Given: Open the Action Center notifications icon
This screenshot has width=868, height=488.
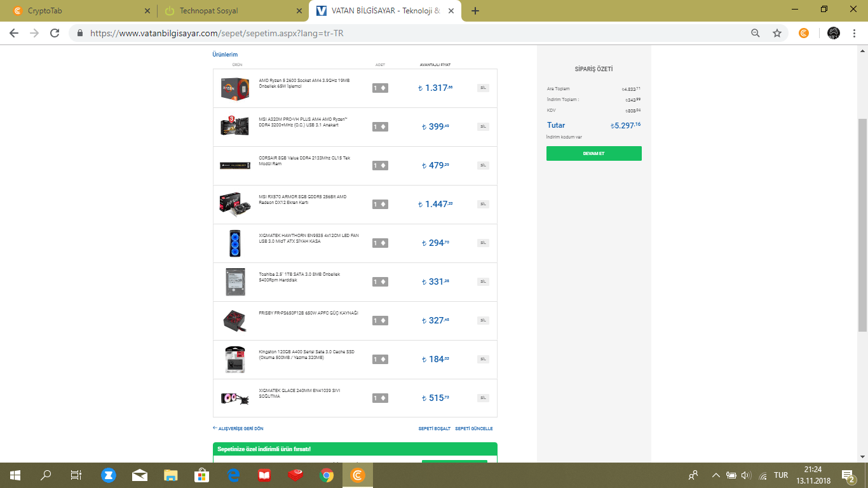Looking at the screenshot, I should 848,475.
